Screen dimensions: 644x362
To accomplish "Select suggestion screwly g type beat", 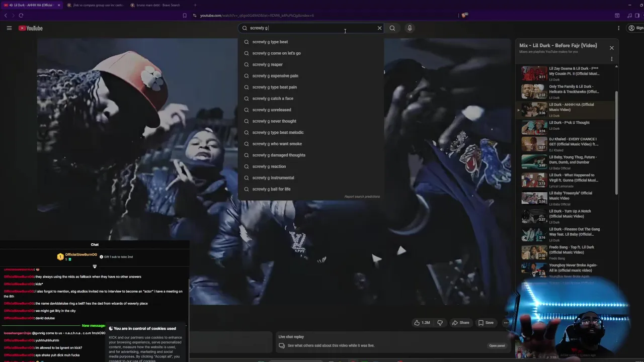I will (310, 42).
